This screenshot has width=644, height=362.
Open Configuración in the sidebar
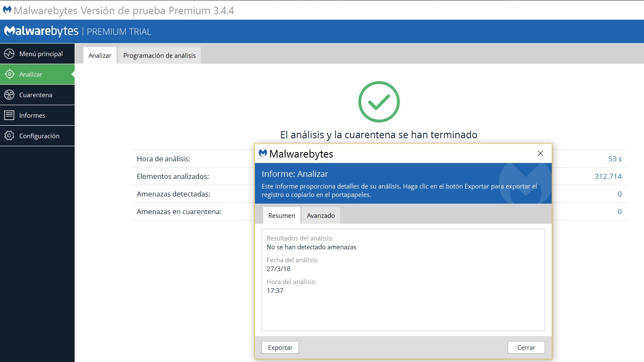click(37, 136)
